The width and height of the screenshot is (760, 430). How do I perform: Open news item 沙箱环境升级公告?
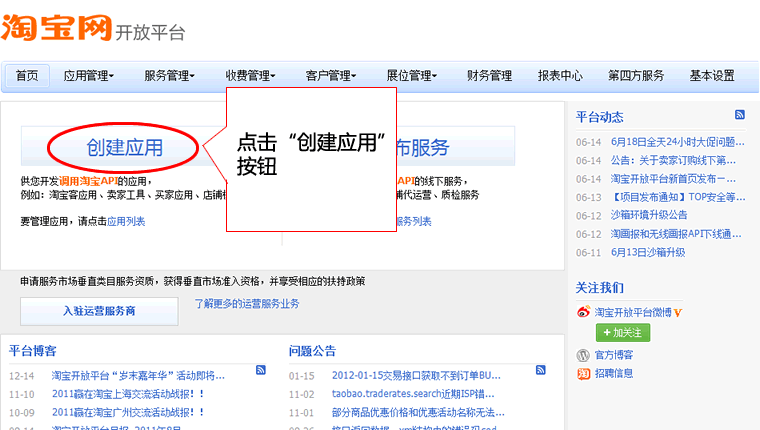[649, 215]
